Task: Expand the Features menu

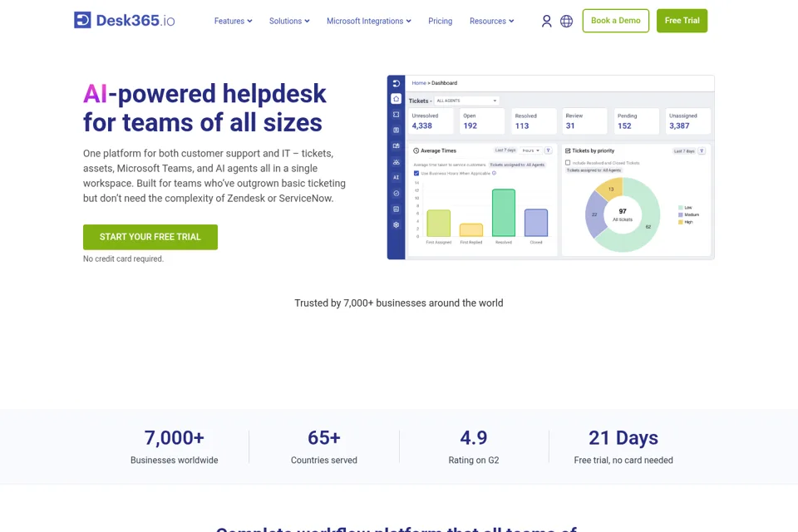Action: click(x=233, y=21)
